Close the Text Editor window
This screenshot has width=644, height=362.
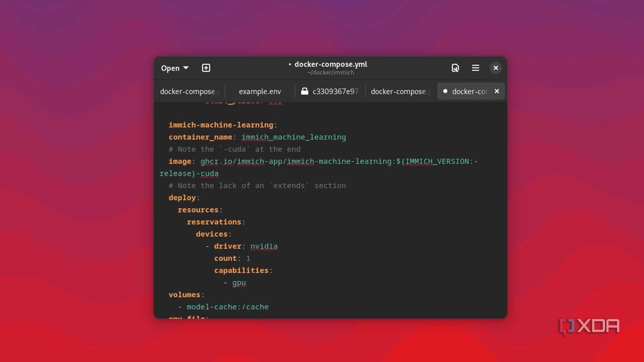(x=496, y=67)
